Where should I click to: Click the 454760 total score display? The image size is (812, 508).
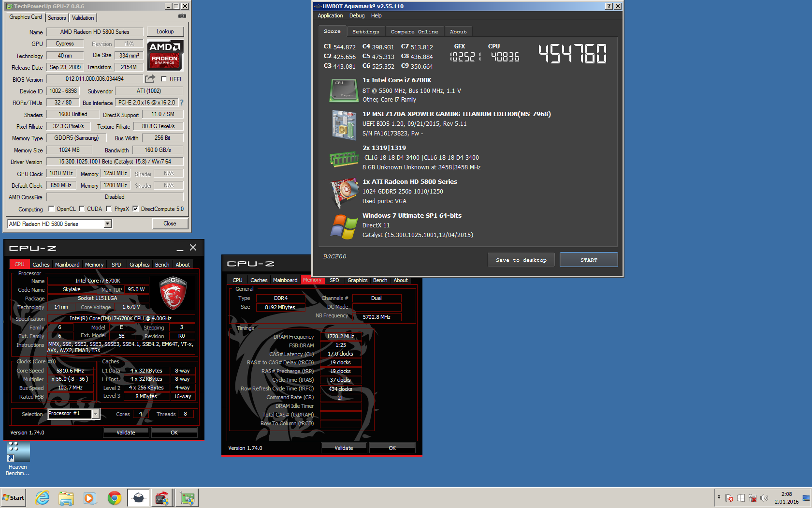tap(573, 54)
